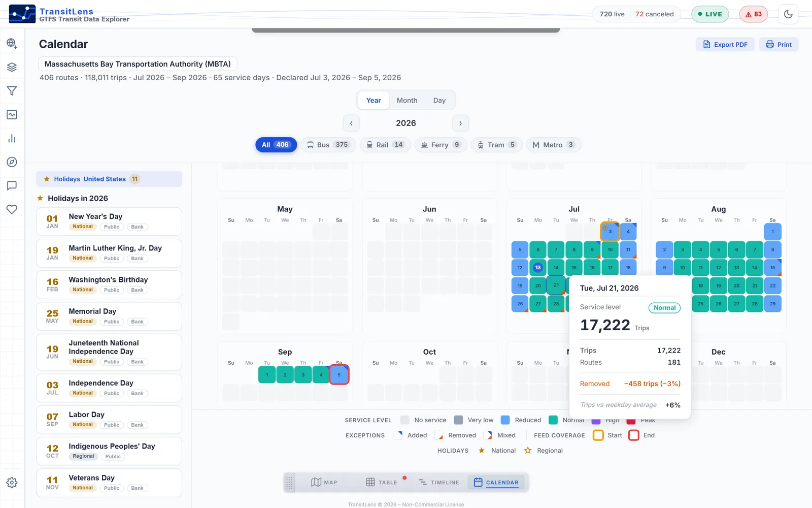This screenshot has height=508, width=812.
Task: Switch to Day view
Action: pos(439,100)
